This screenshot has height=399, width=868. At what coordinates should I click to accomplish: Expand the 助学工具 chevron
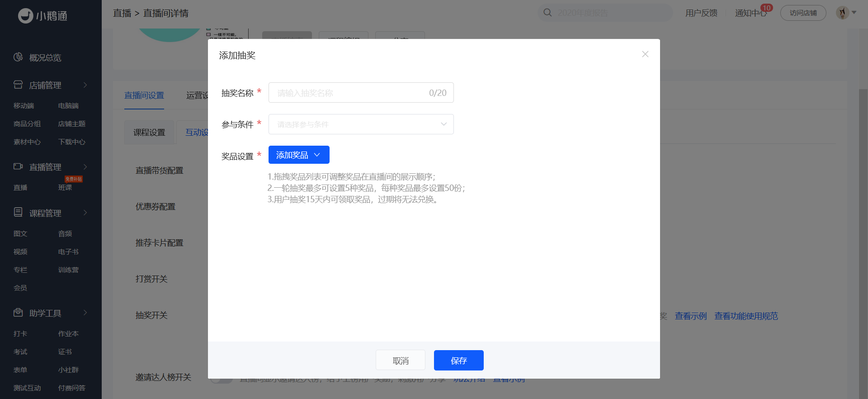85,313
